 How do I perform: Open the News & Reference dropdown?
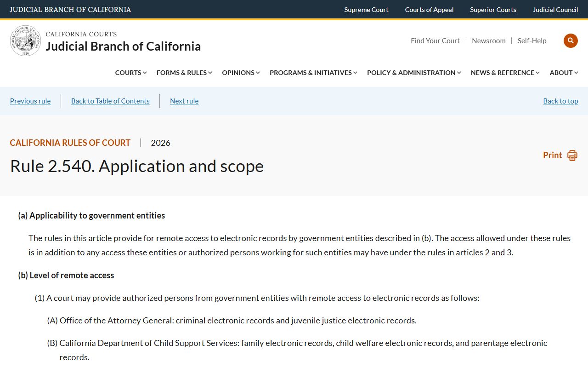point(505,73)
